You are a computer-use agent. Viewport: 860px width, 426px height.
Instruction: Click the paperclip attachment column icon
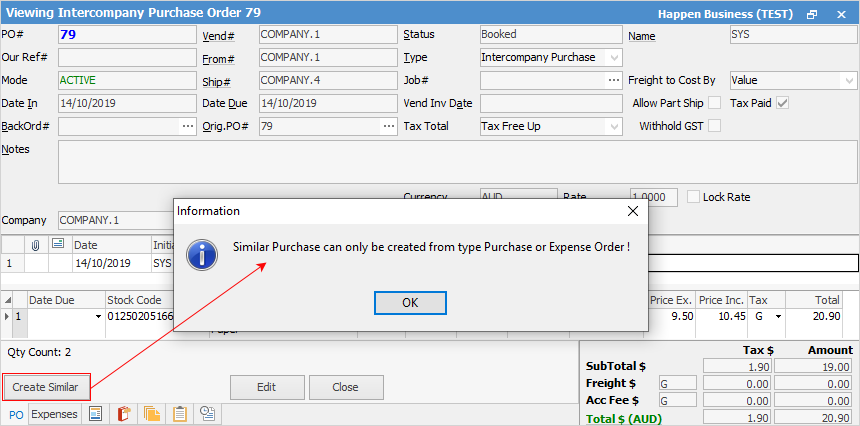[36, 244]
